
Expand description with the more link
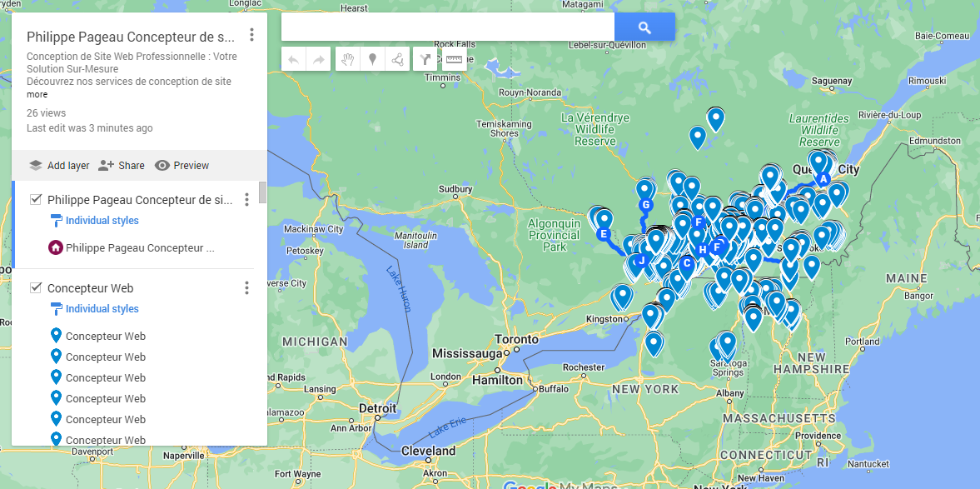[37, 94]
